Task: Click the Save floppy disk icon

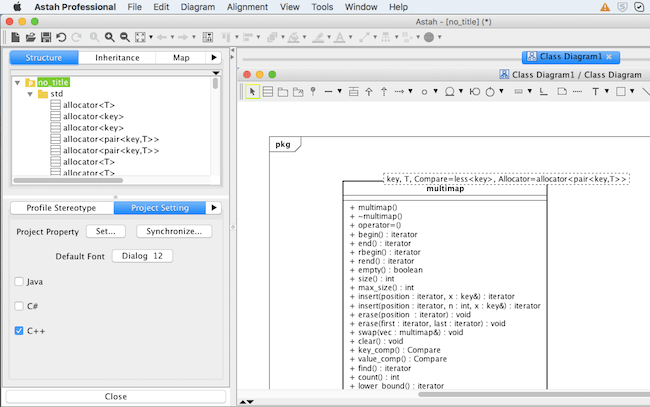Action: (46, 37)
